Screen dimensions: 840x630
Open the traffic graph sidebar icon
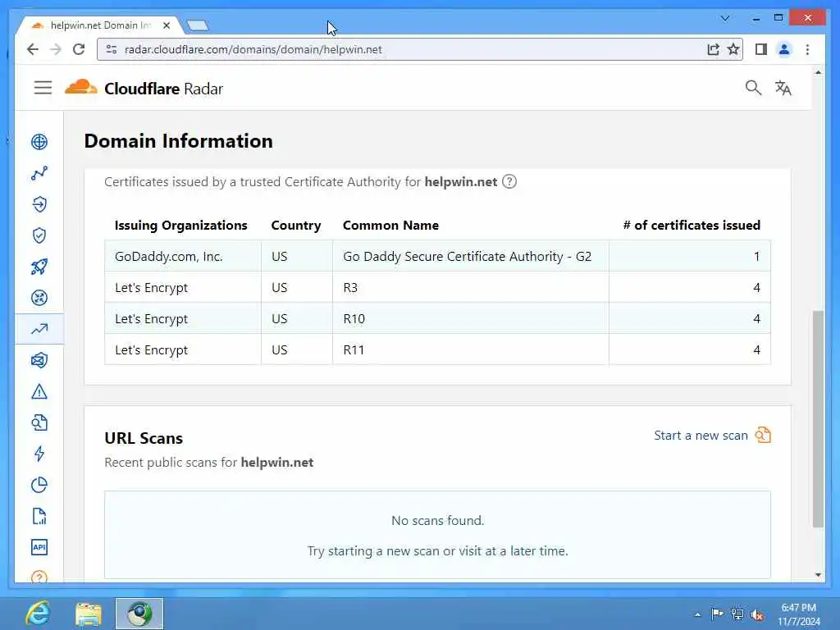[39, 173]
